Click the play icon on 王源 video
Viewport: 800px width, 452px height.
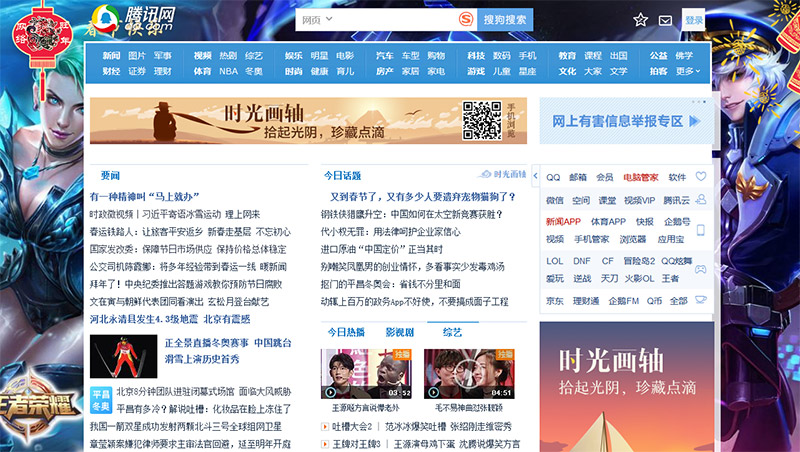click(x=331, y=392)
